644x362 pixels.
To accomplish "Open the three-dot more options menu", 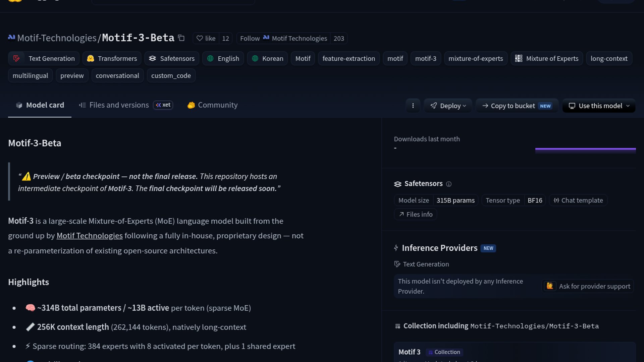I will click(x=413, y=106).
